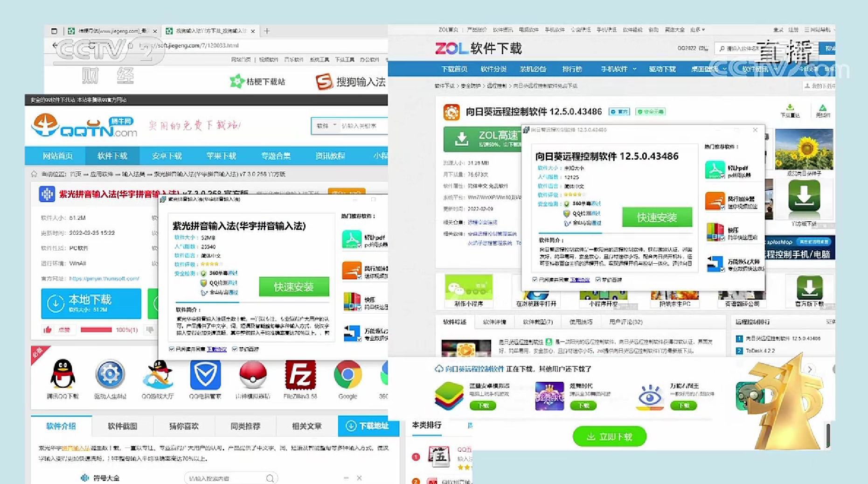
Task: Open the 下载协议 link in 紫光拼音 installer
Action: pyautogui.click(x=216, y=349)
